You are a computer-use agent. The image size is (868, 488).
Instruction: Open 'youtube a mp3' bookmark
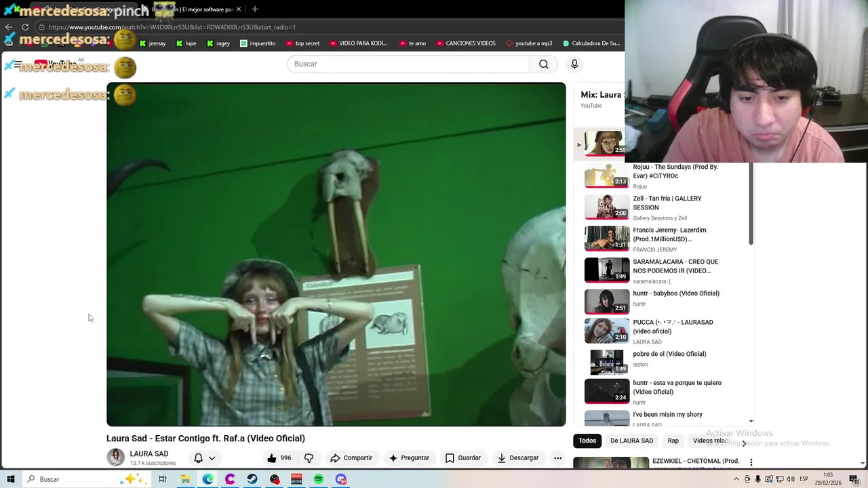pyautogui.click(x=529, y=43)
